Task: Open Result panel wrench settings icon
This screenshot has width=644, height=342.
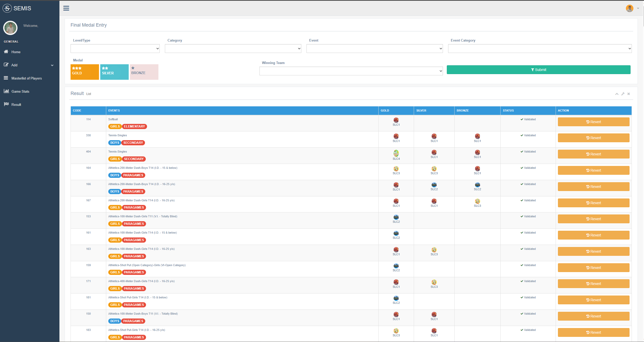Action: [x=623, y=94]
